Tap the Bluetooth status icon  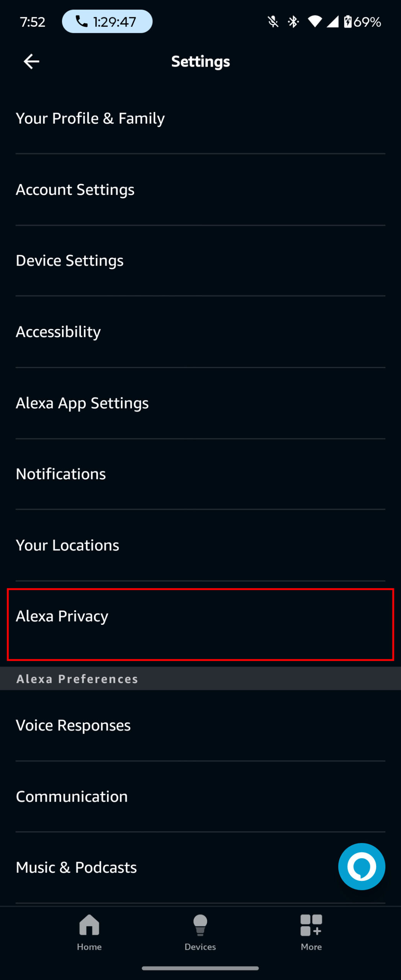(293, 22)
